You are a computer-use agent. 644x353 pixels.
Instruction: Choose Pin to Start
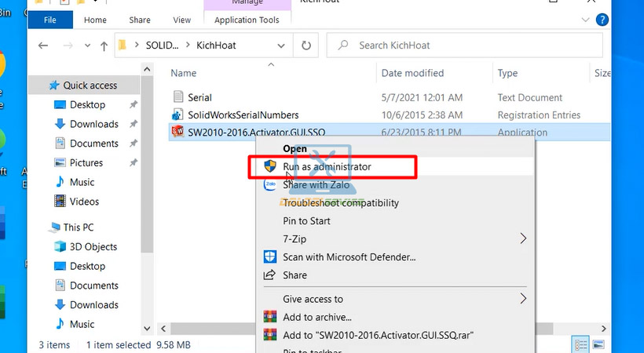(306, 221)
